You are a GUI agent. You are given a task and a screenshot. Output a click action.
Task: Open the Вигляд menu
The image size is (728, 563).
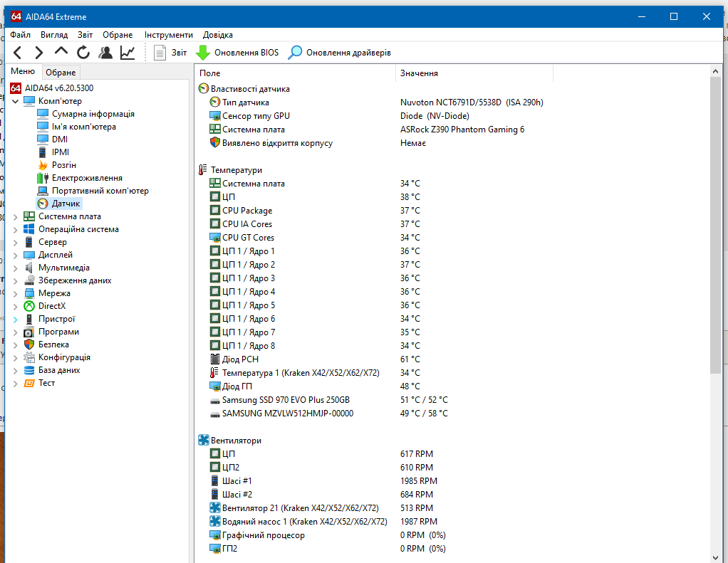[54, 35]
